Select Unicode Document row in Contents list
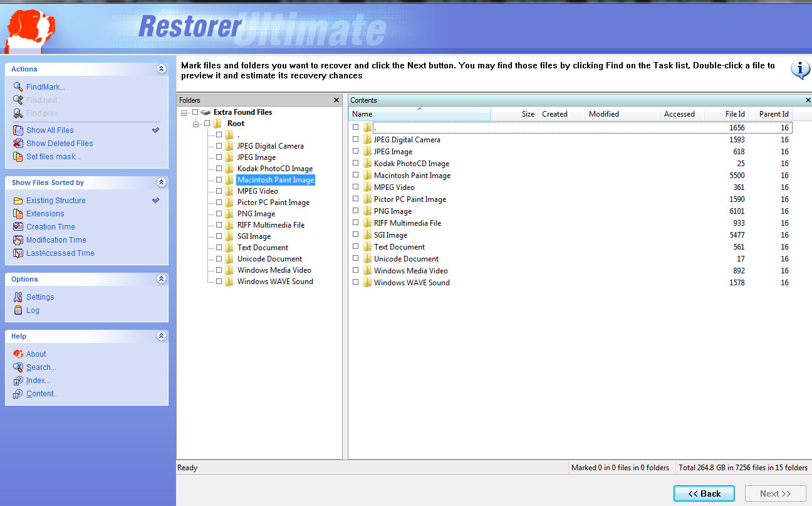Viewport: 812px width, 506px height. coord(570,259)
